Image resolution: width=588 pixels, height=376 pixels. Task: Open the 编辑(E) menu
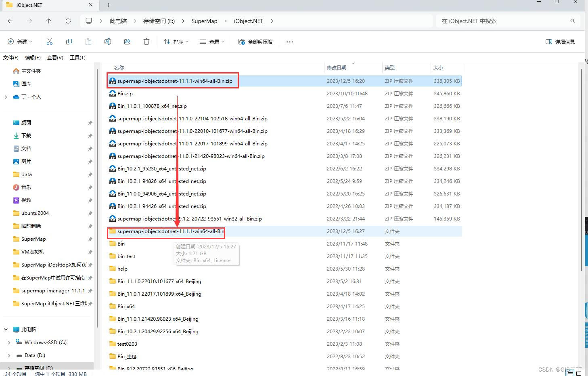(33, 58)
